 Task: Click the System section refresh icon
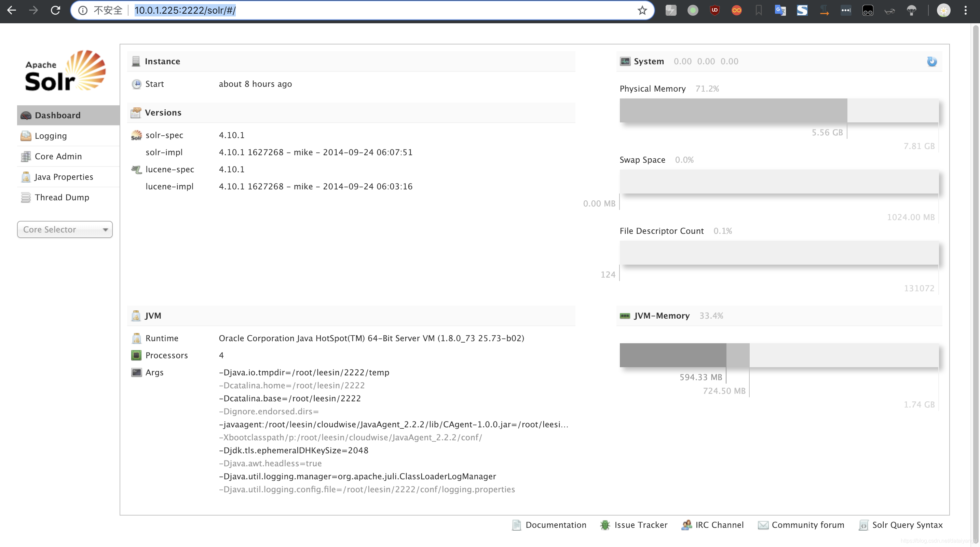(931, 61)
